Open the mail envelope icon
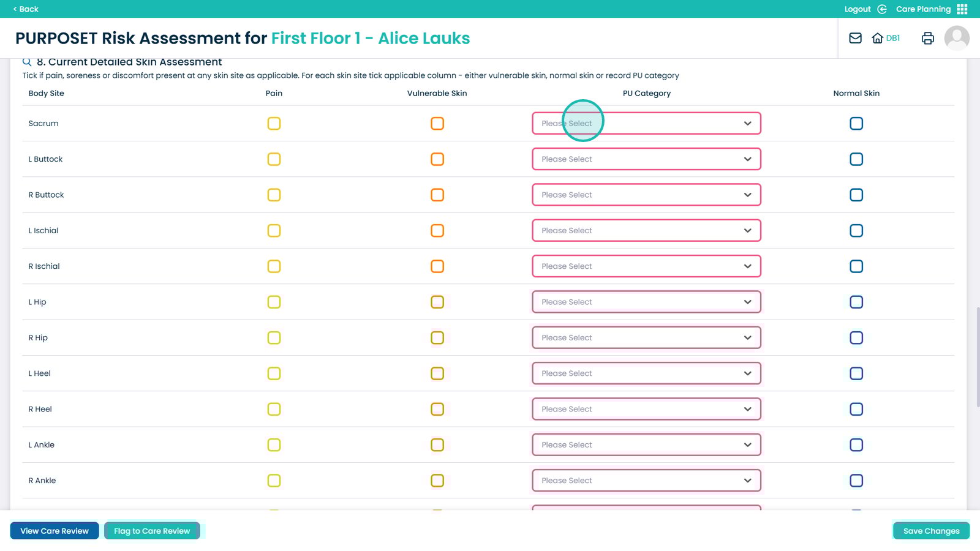 tap(855, 38)
